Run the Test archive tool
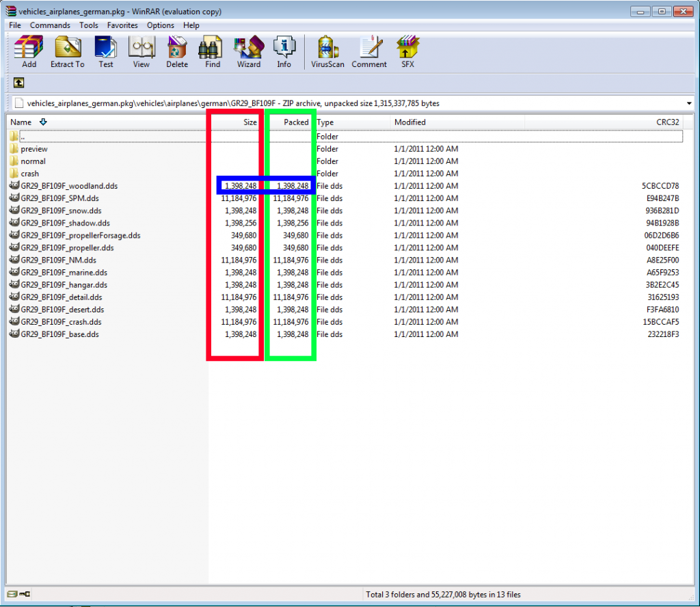 [106, 51]
